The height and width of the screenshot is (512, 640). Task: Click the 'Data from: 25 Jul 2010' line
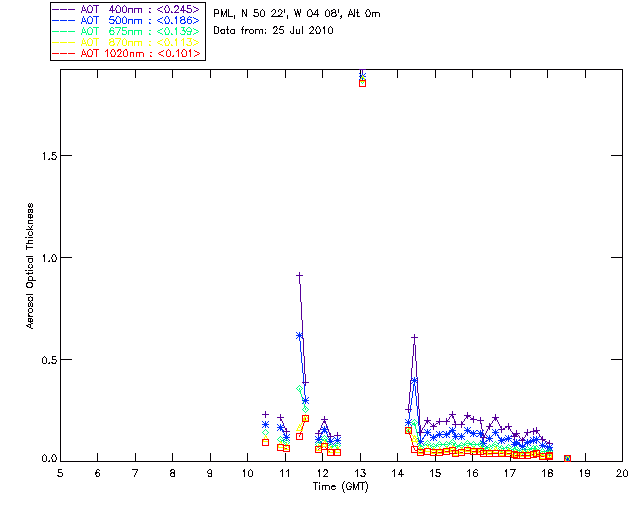point(273,31)
